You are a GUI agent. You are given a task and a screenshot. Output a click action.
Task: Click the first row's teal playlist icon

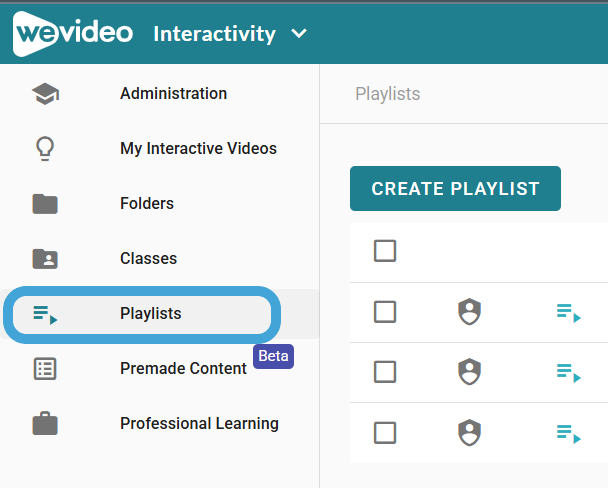point(568,313)
